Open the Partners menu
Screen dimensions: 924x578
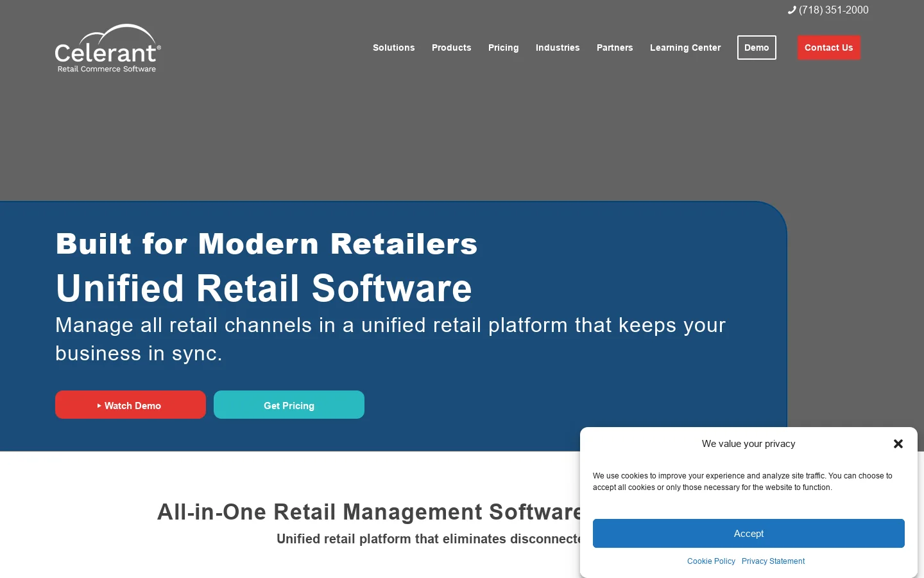point(615,48)
